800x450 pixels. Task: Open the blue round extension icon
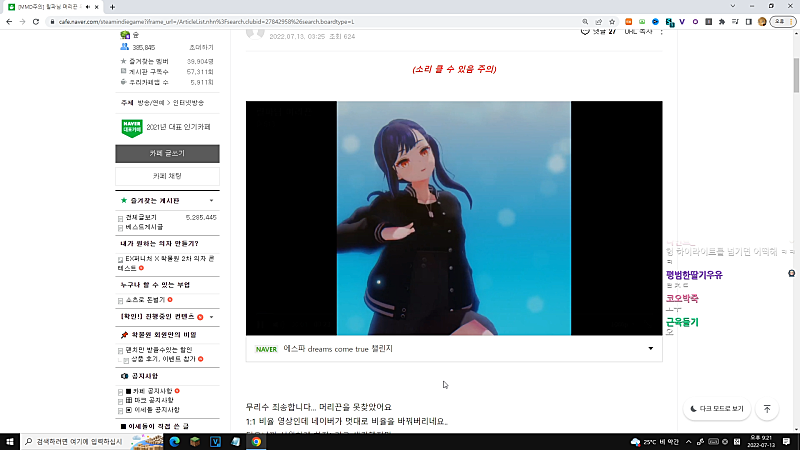pyautogui.click(x=655, y=22)
